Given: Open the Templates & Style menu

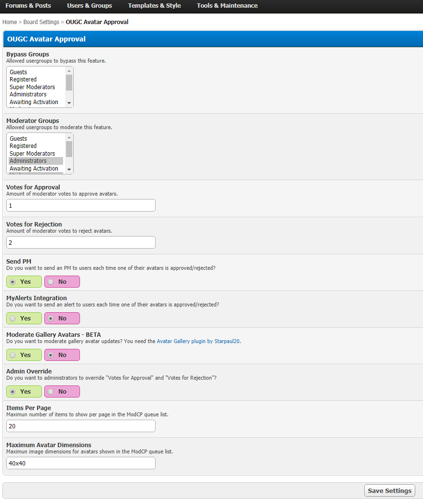Looking at the screenshot, I should tap(154, 5).
